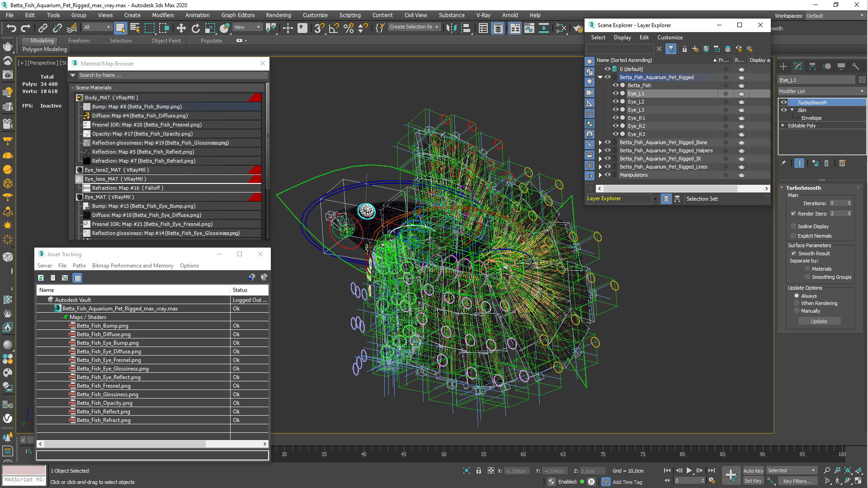Hide Betta_Fish object via eye icon

pyautogui.click(x=615, y=85)
